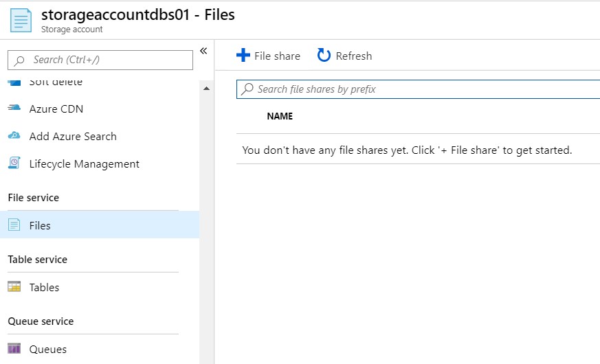Image resolution: width=600 pixels, height=364 pixels.
Task: Click the Storage account subtitle text
Action: [72, 30]
